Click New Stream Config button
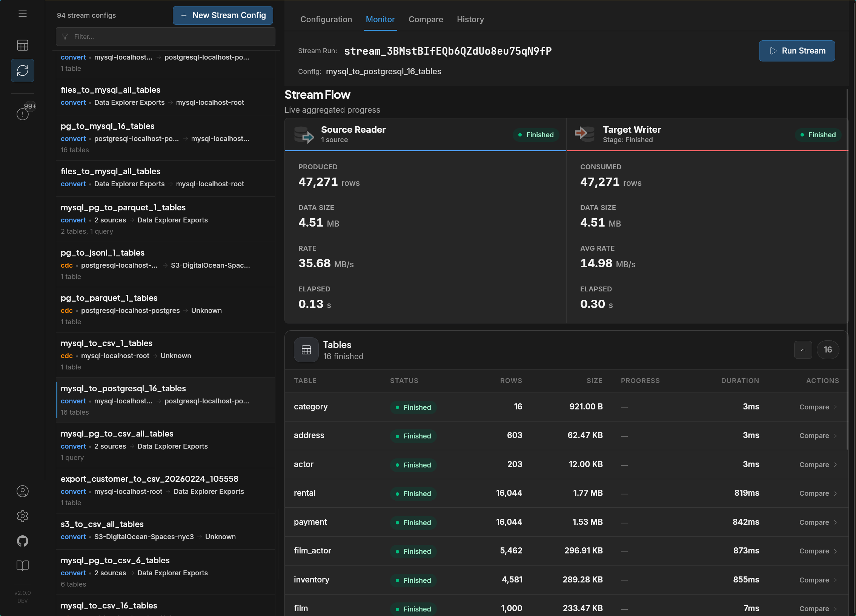The width and height of the screenshot is (856, 616). tap(223, 15)
